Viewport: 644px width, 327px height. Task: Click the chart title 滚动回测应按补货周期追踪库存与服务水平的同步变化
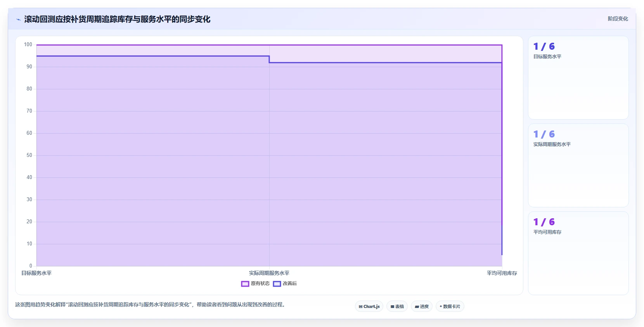point(117,19)
